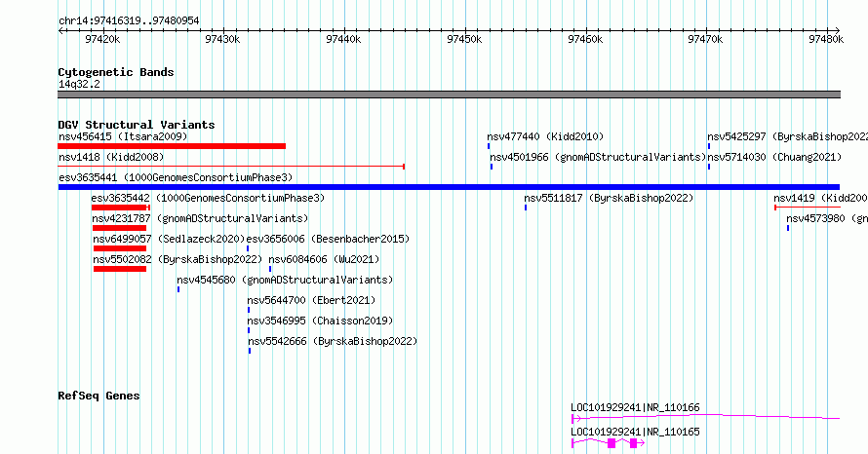The width and height of the screenshot is (868, 454).
Task: Click the Cytogenetic Bands track title
Action: coord(116,72)
